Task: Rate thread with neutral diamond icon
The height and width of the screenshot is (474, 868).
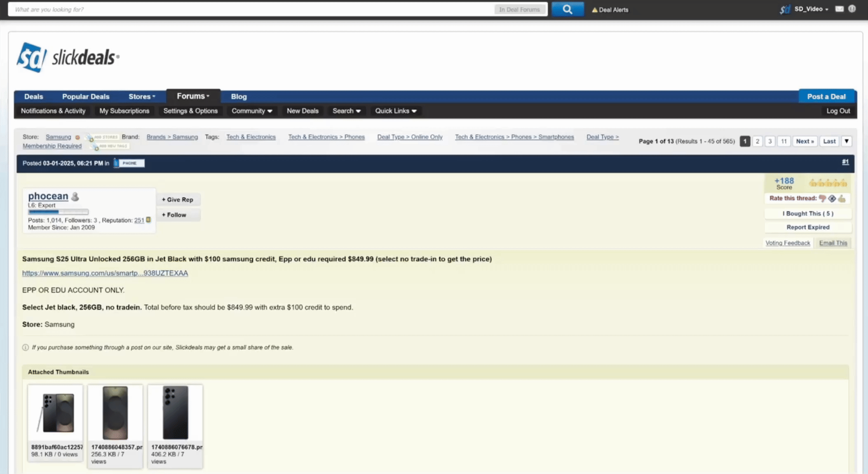Action: point(832,199)
